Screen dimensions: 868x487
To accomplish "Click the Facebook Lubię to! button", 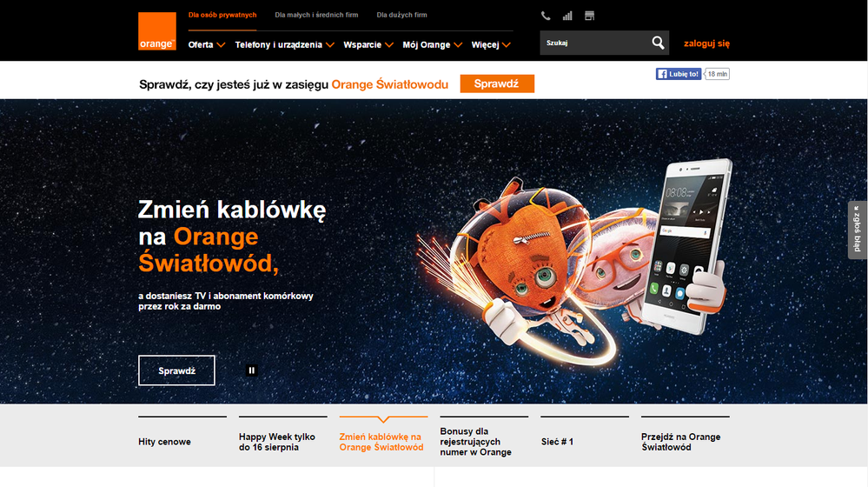I will point(679,74).
